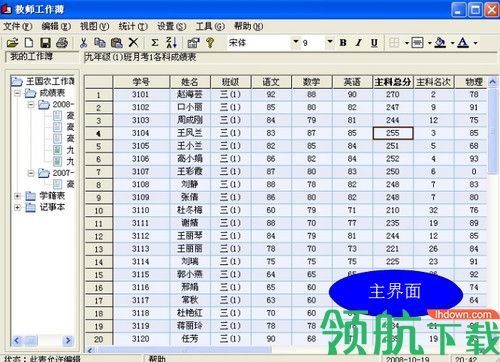Image resolution: width=500 pixels, height=362 pixels.
Task: Click the name cell 赵海芸
Action: 190,94
